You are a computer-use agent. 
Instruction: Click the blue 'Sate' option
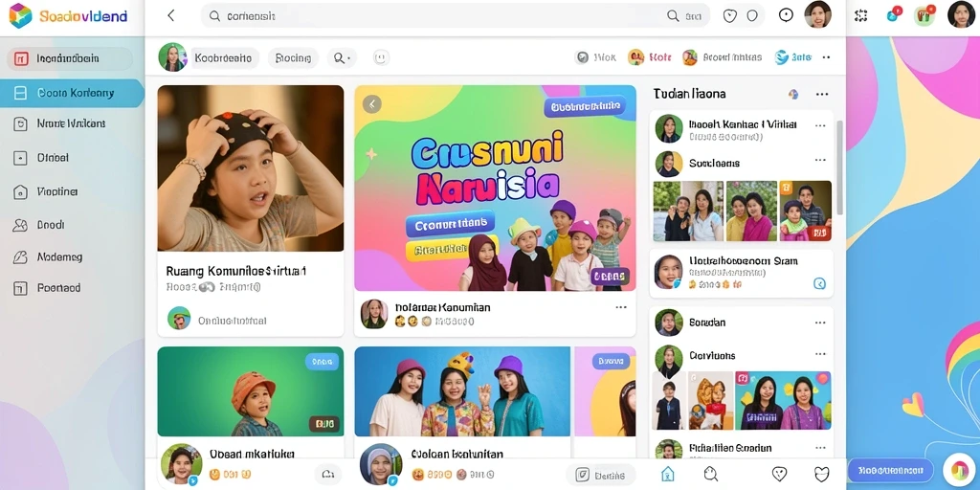[x=793, y=57]
